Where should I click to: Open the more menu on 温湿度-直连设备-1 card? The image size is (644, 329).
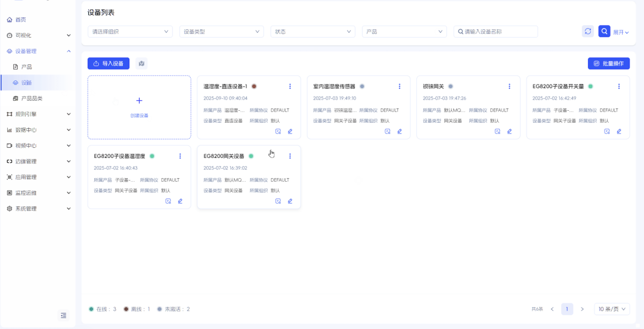tap(290, 86)
